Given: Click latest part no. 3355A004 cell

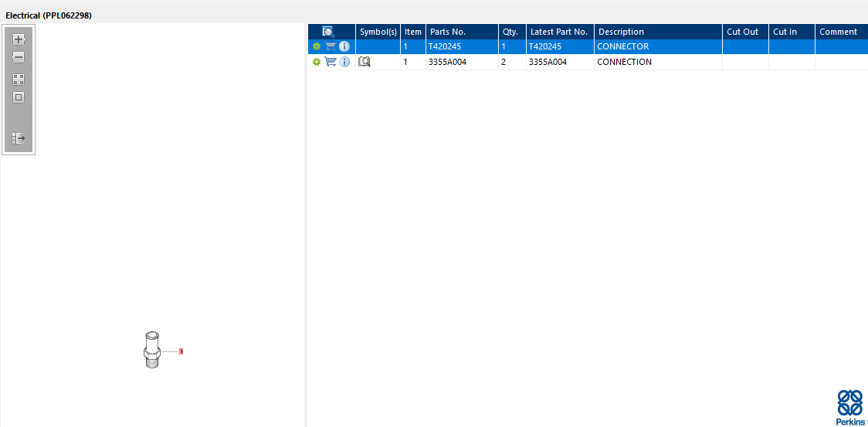Looking at the screenshot, I should 560,62.
